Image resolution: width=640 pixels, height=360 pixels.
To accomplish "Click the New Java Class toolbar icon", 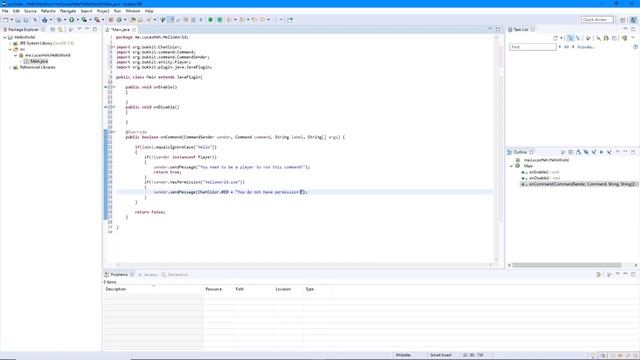I will (x=119, y=20).
